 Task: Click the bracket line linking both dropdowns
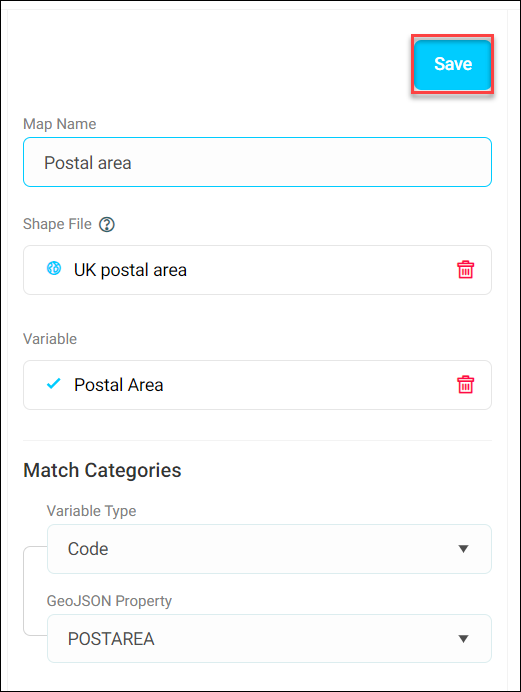26,591
